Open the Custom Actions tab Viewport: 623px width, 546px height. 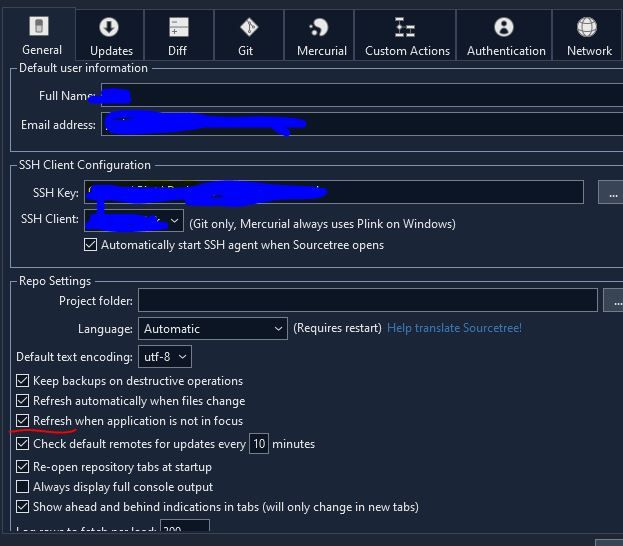pos(405,36)
